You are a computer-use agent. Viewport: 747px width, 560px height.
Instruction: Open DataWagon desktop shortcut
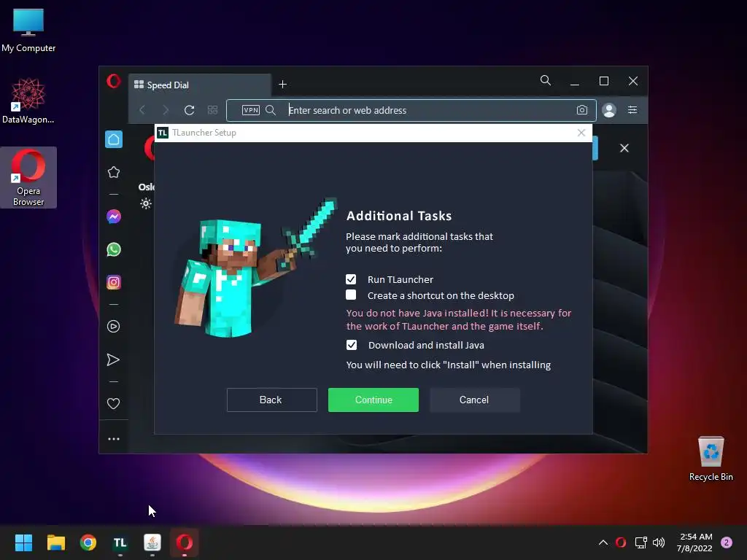click(28, 101)
